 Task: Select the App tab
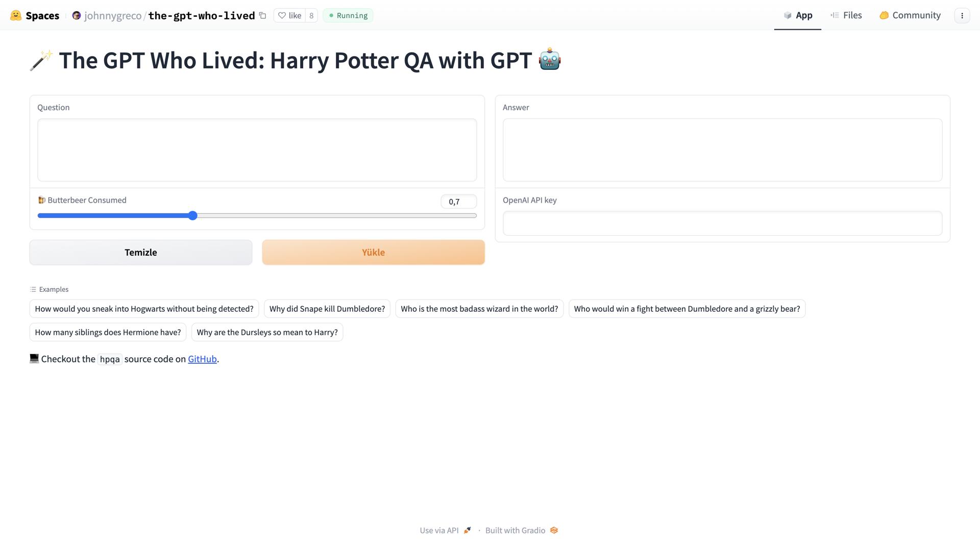pyautogui.click(x=797, y=15)
